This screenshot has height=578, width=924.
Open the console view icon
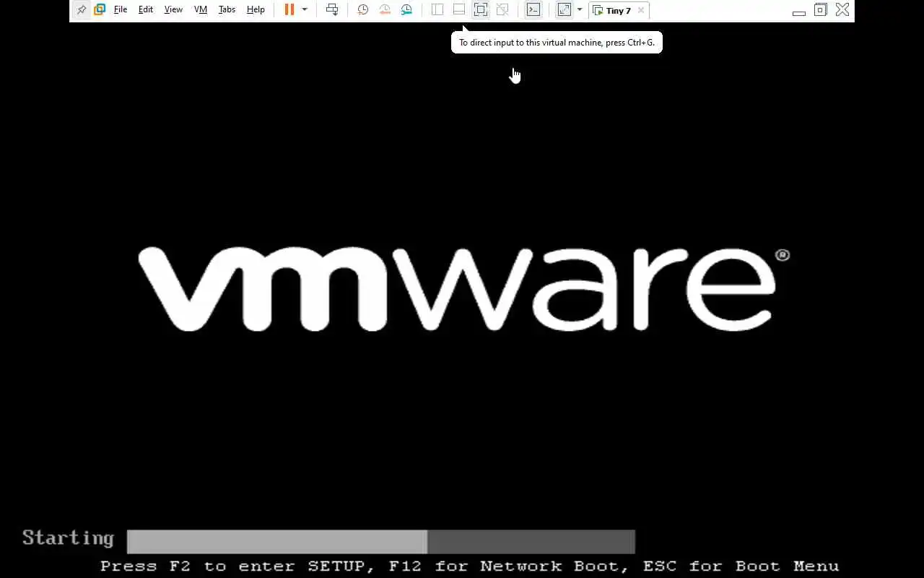[x=533, y=10]
